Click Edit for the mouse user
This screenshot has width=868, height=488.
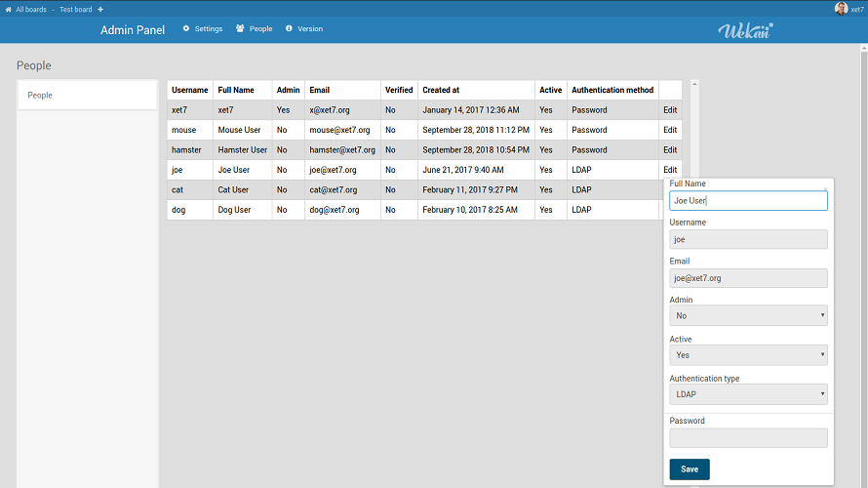point(670,130)
